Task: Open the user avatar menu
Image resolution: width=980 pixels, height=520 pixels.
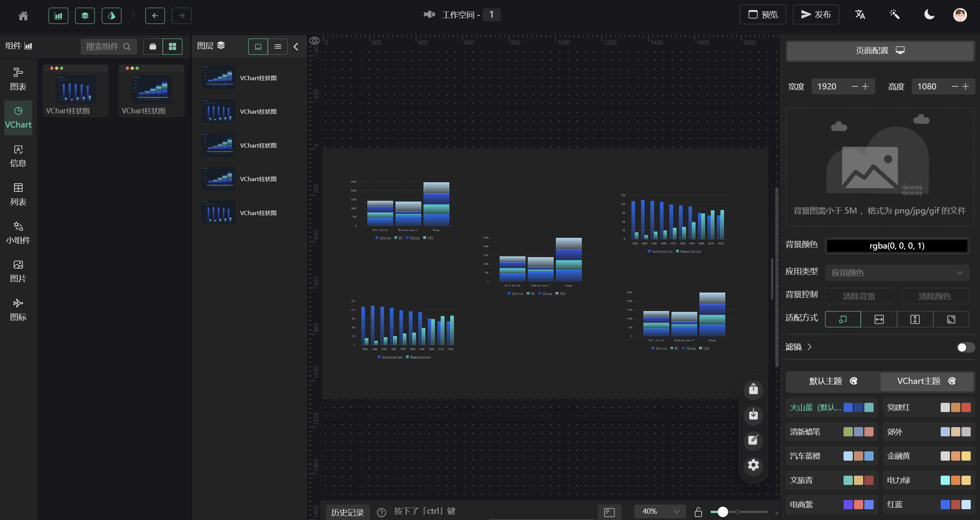Action: click(960, 15)
